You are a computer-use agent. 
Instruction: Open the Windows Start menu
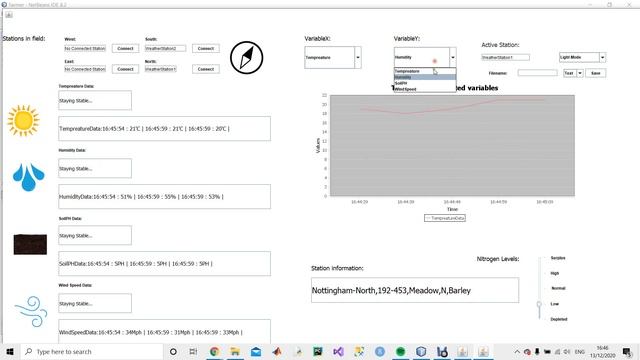coord(10,351)
